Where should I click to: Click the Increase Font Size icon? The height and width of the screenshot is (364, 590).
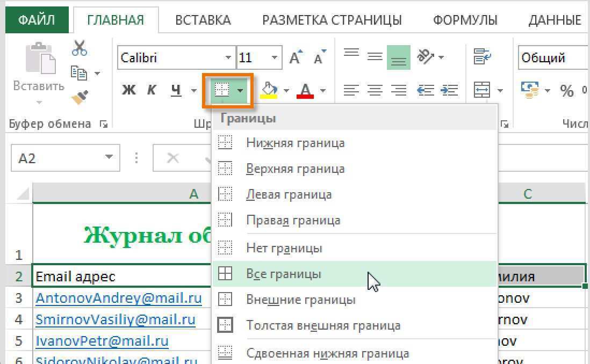tap(294, 56)
